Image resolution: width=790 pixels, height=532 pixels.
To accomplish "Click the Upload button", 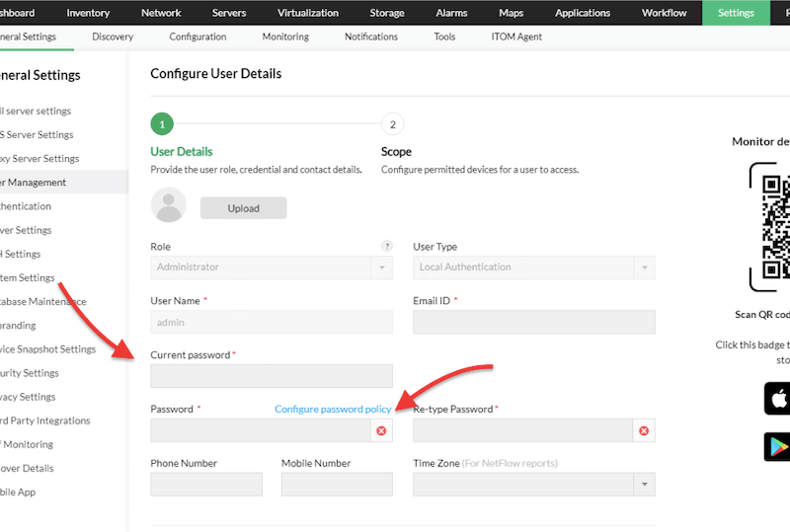I will click(x=243, y=208).
